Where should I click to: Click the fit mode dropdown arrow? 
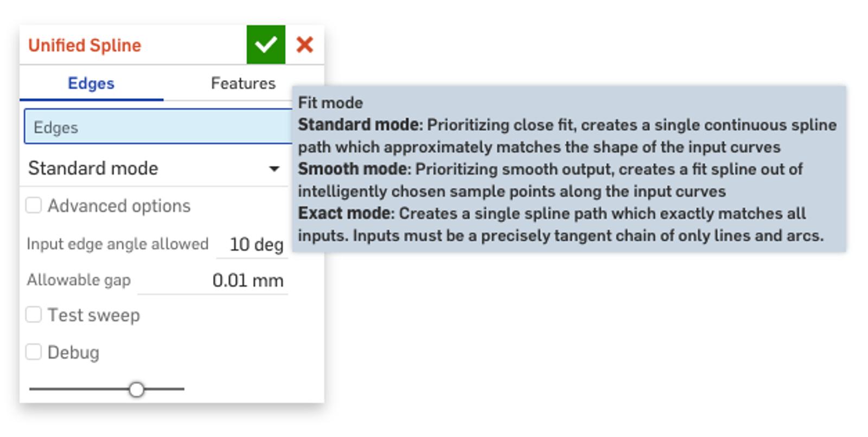click(x=275, y=169)
